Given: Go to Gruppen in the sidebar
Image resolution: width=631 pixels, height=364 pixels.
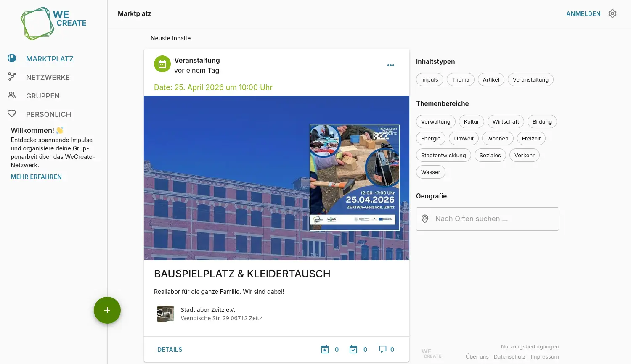Looking at the screenshot, I should [43, 96].
